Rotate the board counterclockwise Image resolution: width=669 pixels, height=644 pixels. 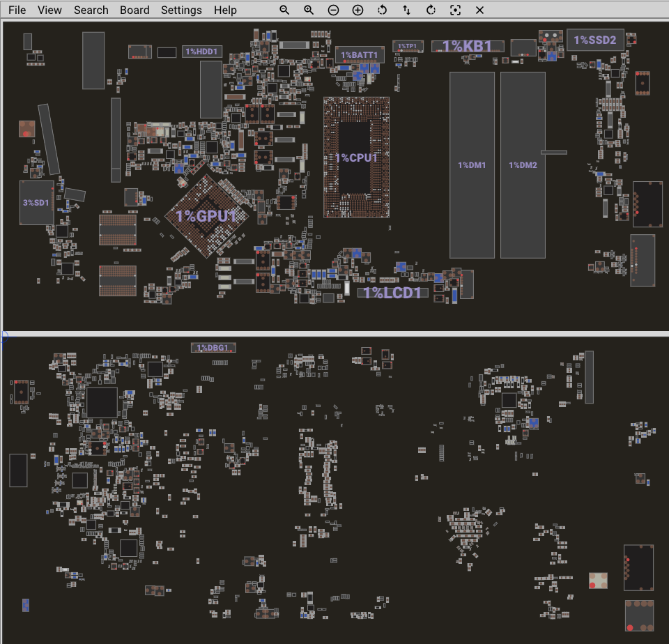pyautogui.click(x=382, y=10)
